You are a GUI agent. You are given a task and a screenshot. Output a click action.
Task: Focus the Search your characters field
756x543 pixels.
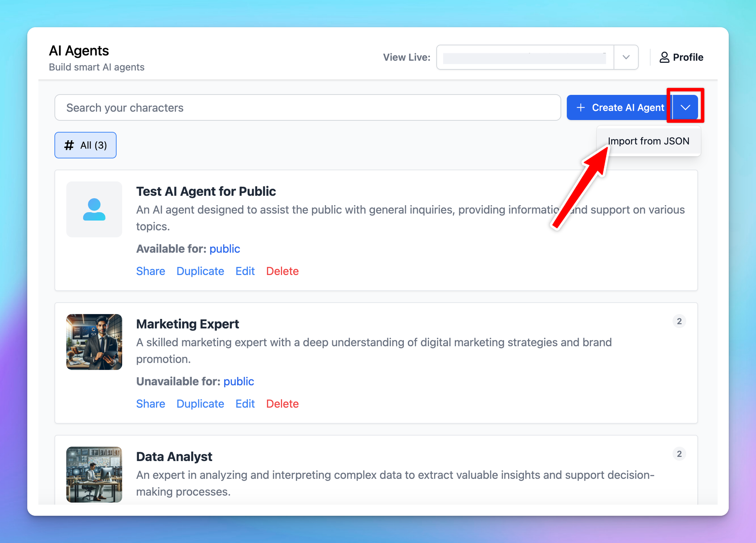308,107
